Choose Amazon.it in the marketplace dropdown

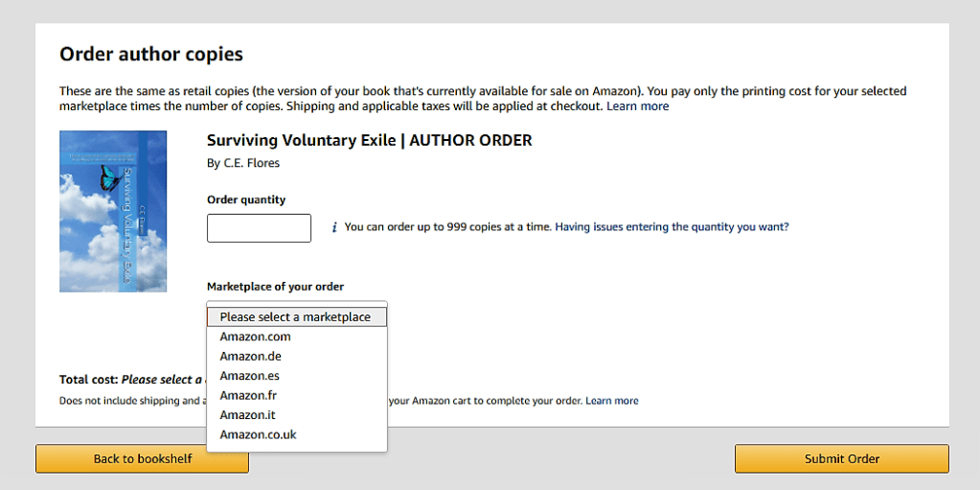click(248, 415)
